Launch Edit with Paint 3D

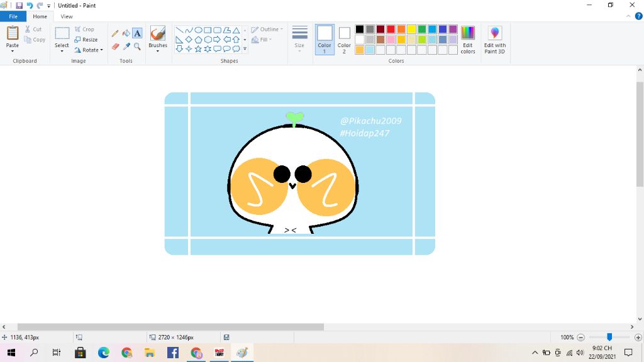pos(495,40)
